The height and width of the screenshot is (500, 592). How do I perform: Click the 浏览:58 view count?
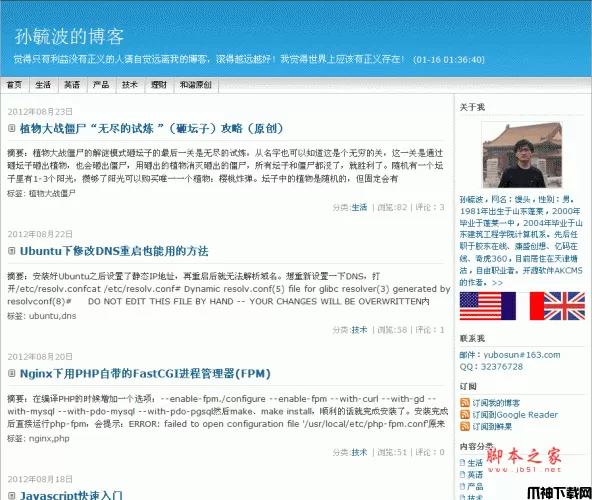pos(392,330)
